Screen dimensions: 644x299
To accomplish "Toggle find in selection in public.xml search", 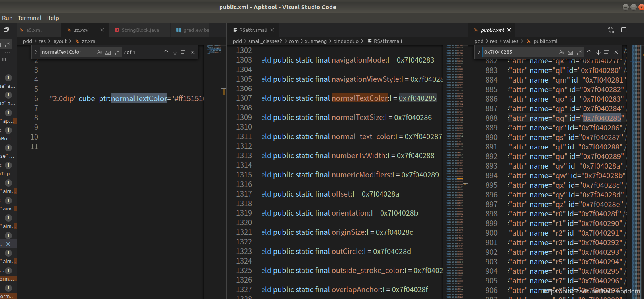I will [607, 52].
